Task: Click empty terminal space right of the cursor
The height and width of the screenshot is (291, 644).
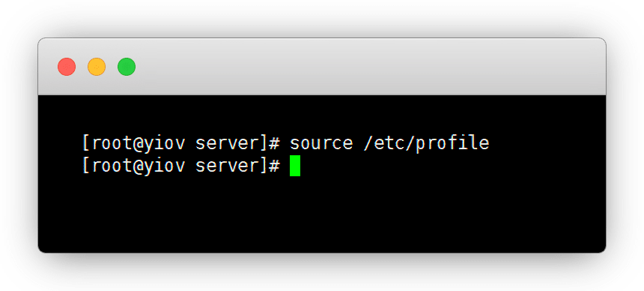Action: click(452, 166)
